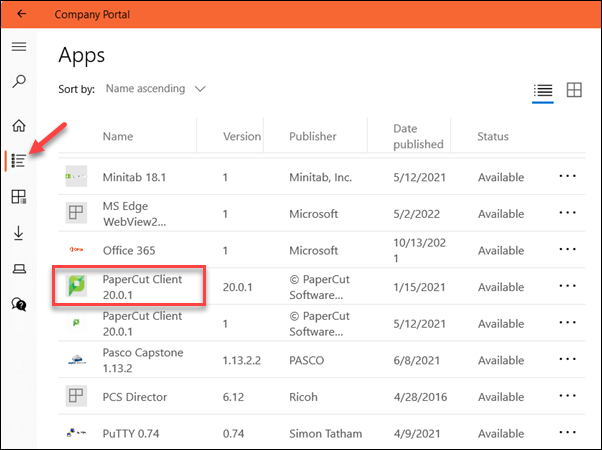This screenshot has height=450, width=602.
Task: Click the Company Portal title text
Action: coord(92,15)
